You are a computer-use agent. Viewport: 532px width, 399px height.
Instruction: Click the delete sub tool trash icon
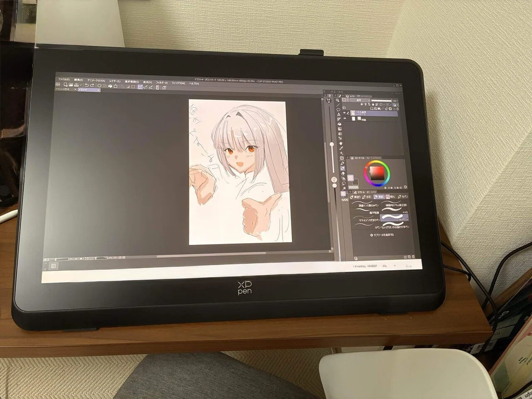tap(413, 257)
